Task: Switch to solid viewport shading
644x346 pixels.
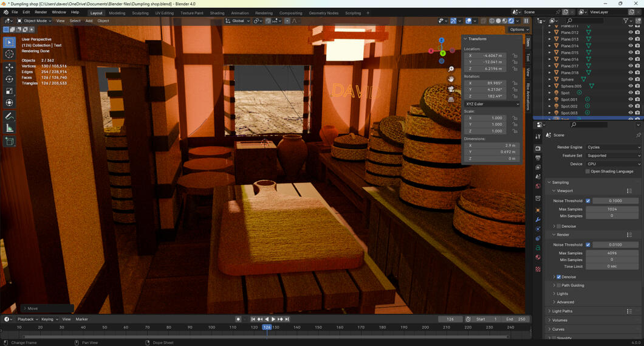Action: 498,21
